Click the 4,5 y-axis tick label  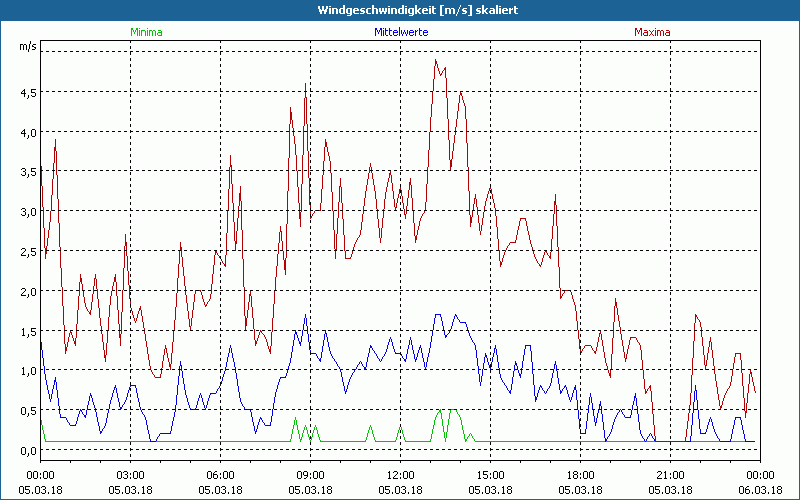coord(27,92)
